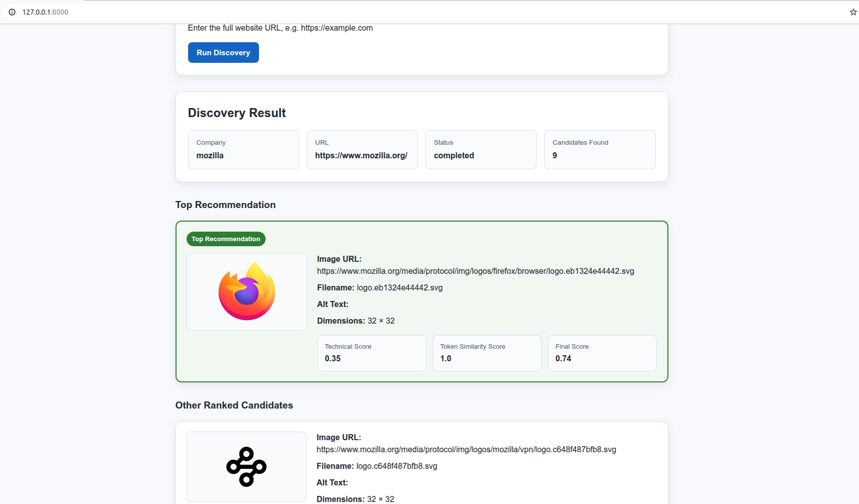Select the address bar URL 127.0.0.1:8000

click(45, 12)
